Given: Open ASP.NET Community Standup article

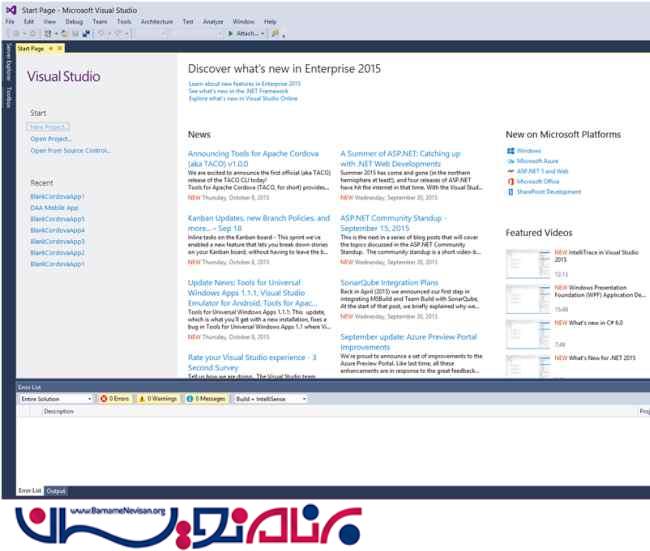Looking at the screenshot, I should pos(393,223).
